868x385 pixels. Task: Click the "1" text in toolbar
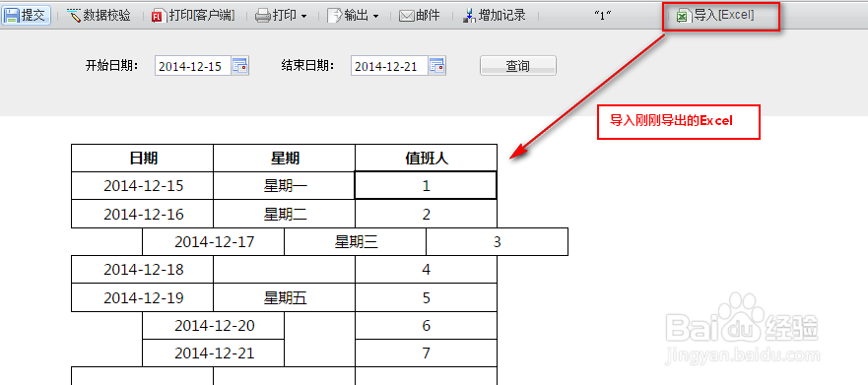602,16
